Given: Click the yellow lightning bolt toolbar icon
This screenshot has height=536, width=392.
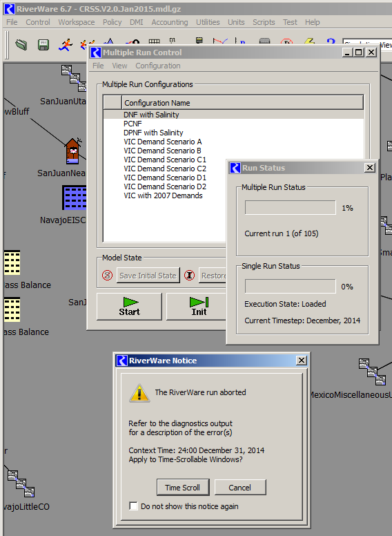Looking at the screenshot, I should click(x=309, y=41).
